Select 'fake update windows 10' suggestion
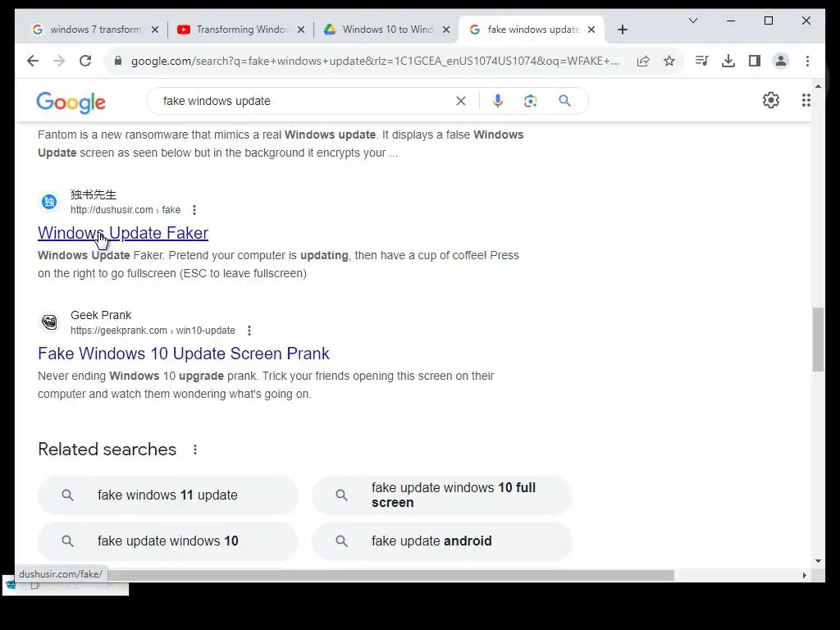 167,541
